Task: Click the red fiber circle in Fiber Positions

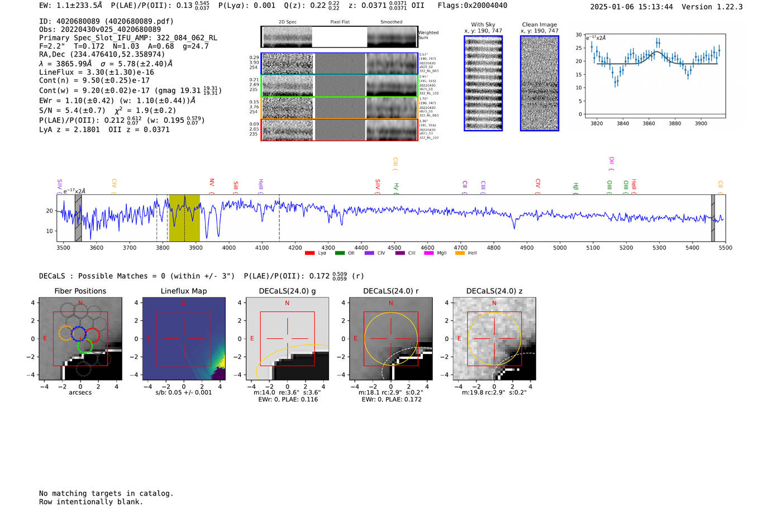Action: [x=93, y=335]
